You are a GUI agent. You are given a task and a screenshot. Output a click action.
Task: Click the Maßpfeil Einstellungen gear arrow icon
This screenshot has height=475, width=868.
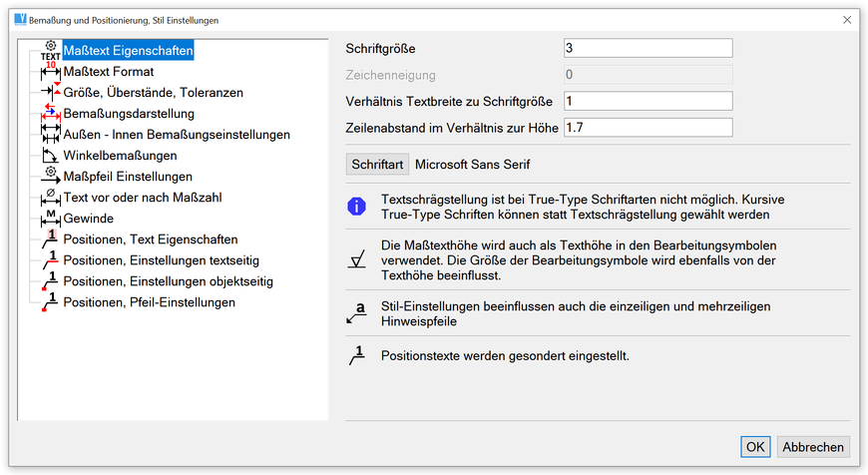[51, 177]
